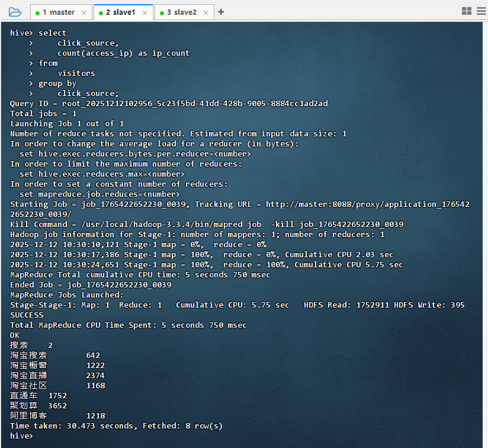
Task: Click the 搜索 2 result row
Action: coord(31,345)
